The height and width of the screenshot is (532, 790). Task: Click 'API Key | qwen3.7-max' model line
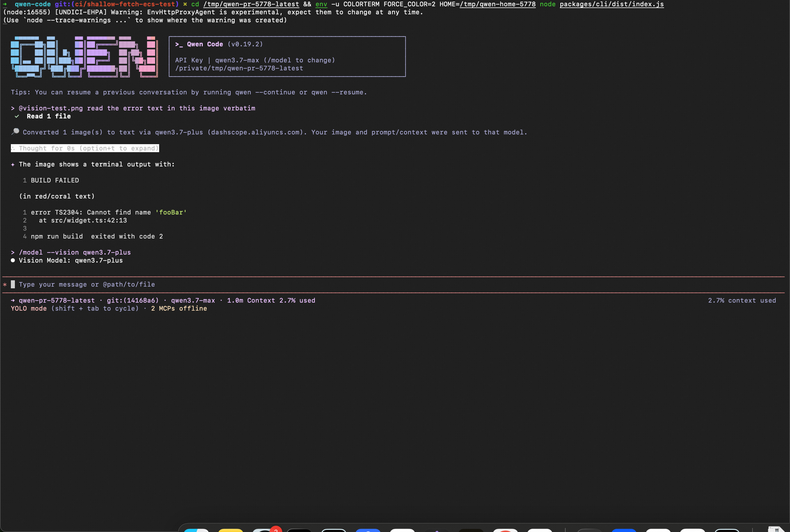coord(255,60)
